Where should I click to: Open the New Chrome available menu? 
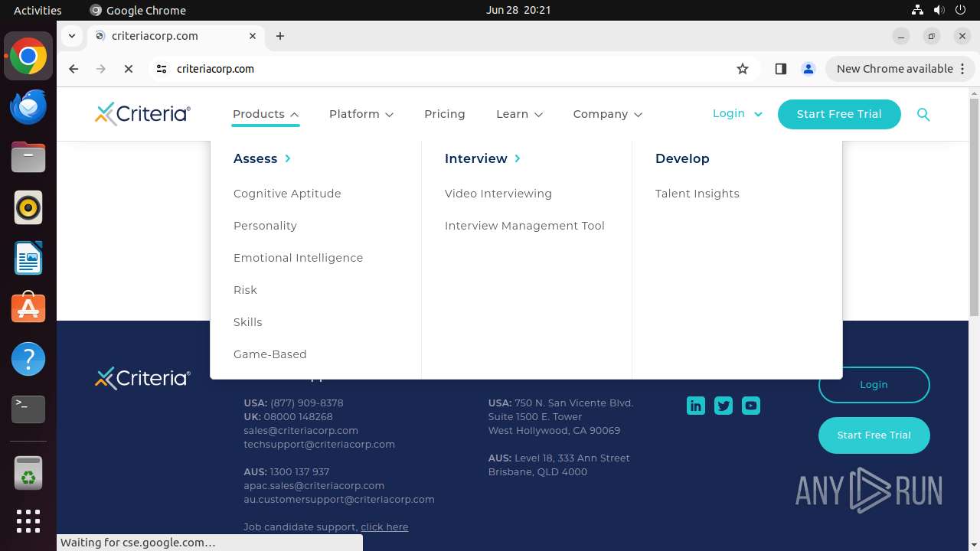point(899,69)
